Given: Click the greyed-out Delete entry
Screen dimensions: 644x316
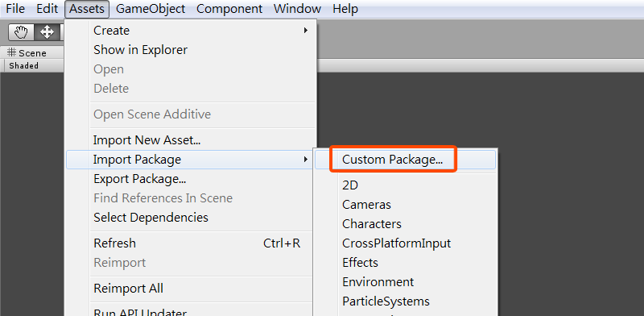Looking at the screenshot, I should point(191,88).
